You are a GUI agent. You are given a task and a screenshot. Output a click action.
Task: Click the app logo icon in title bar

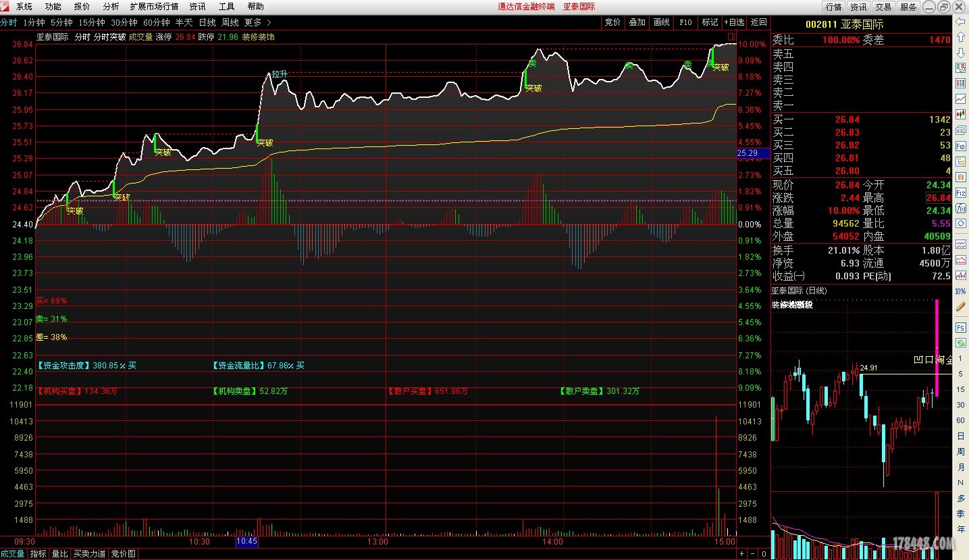pos(5,6)
